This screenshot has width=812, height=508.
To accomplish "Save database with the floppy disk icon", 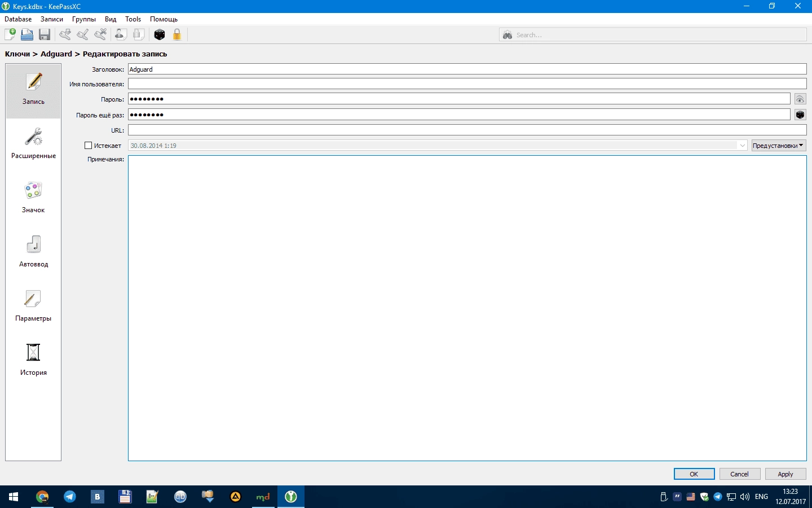I will tap(45, 34).
